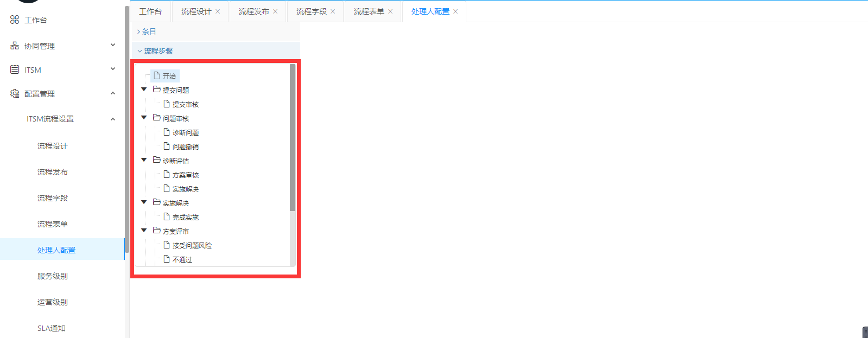Click the 工作台 grid icon in sidebar
The width and height of the screenshot is (868, 338).
pos(15,20)
